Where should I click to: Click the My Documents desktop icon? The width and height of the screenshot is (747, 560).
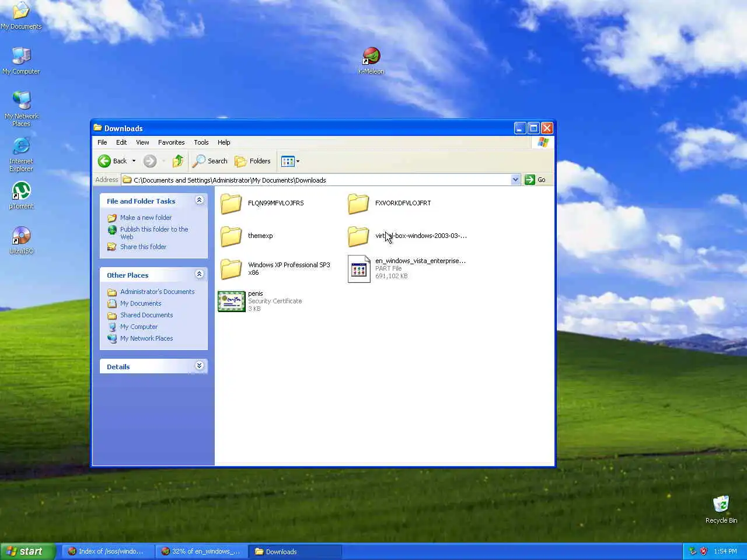point(21,11)
